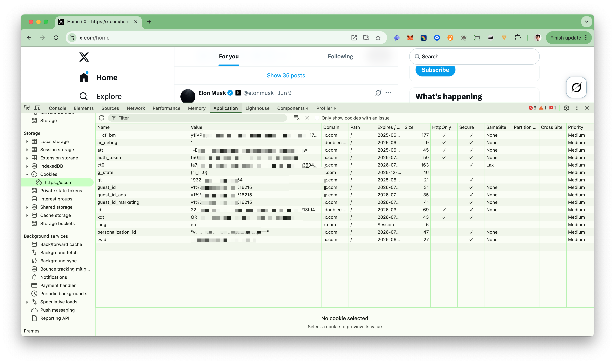Open Grok floating button on the right
Viewport: 615px width, 364px height.
(x=576, y=87)
